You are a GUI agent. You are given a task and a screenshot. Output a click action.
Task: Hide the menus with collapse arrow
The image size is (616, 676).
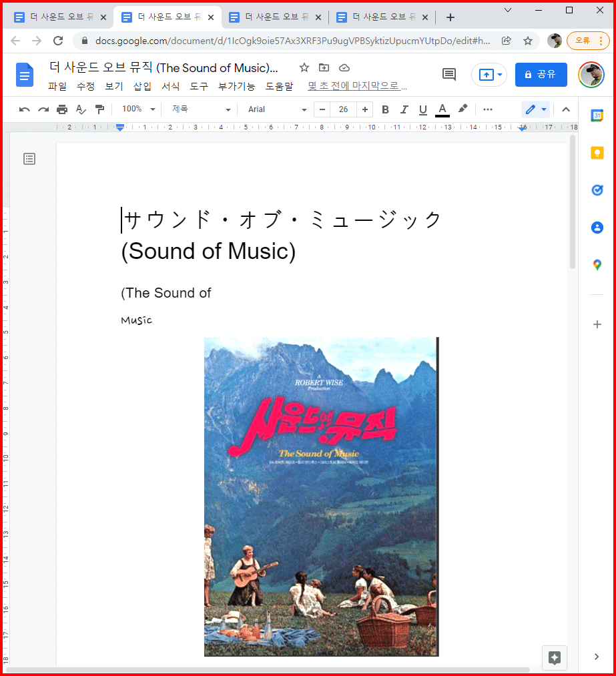pyautogui.click(x=566, y=109)
